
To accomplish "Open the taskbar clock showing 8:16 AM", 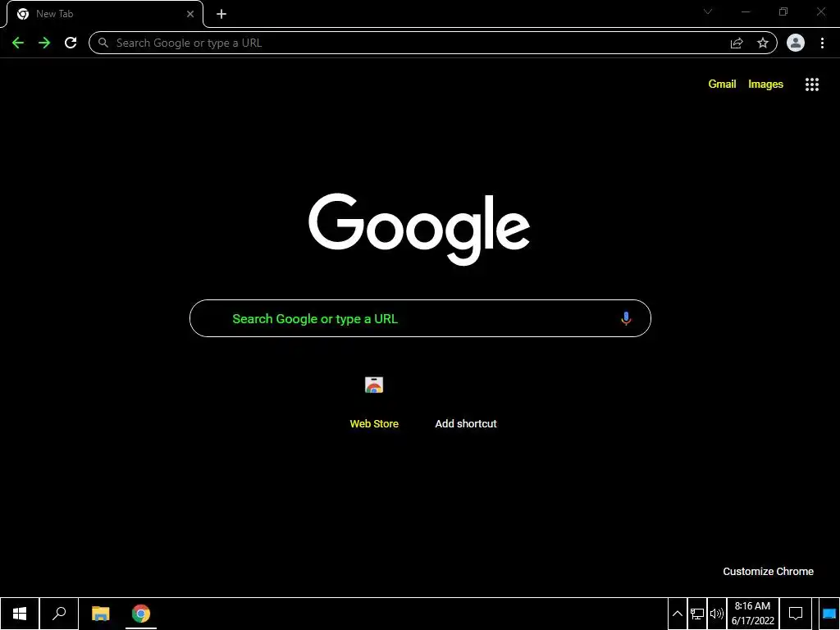I will point(753,614).
